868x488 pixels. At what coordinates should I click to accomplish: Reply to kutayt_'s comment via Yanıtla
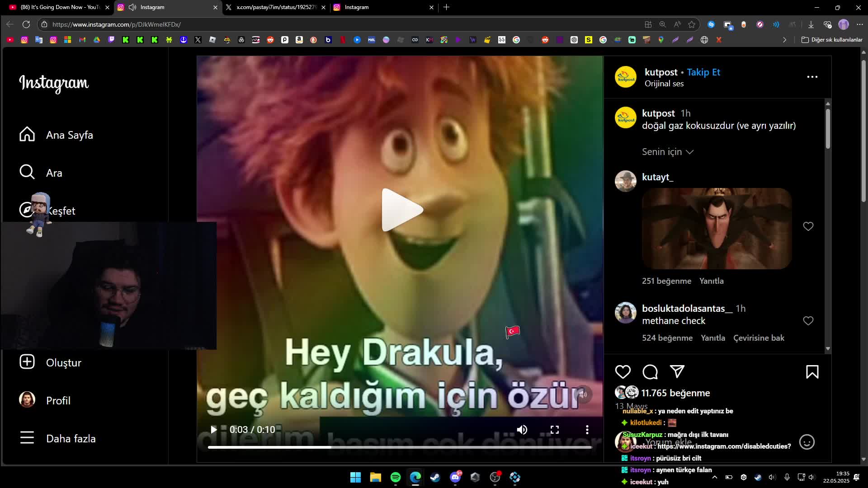coord(712,281)
